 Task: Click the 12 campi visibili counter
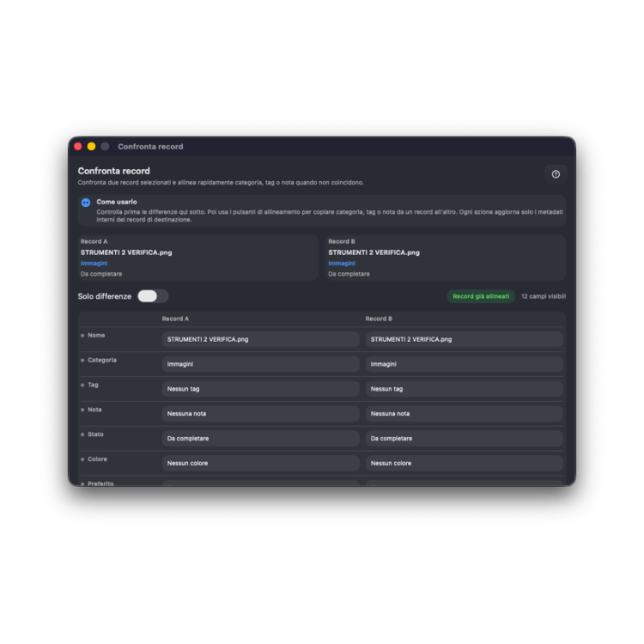click(544, 296)
